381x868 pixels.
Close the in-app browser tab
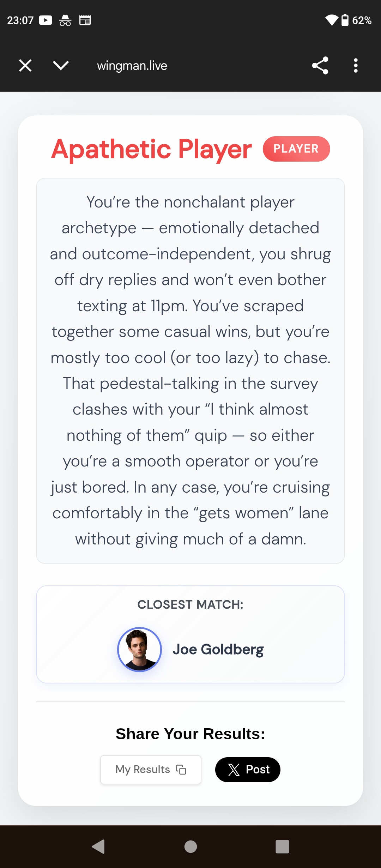click(x=25, y=66)
